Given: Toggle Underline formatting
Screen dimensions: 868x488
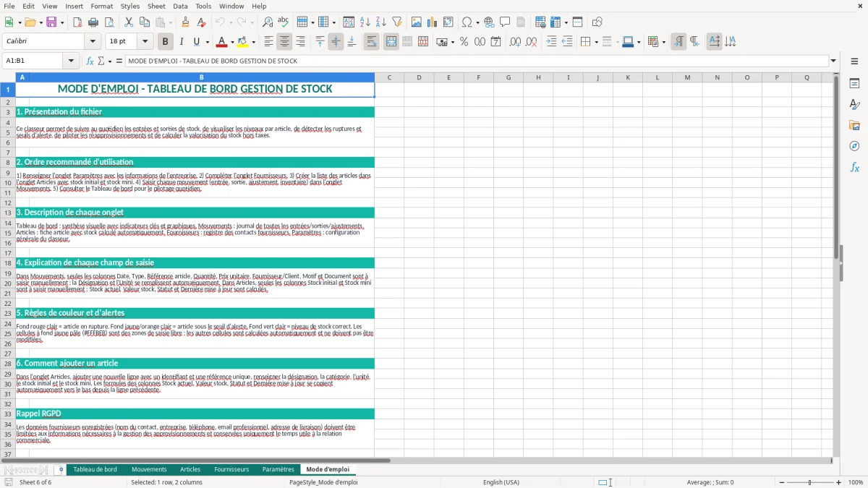Looking at the screenshot, I should coord(196,42).
